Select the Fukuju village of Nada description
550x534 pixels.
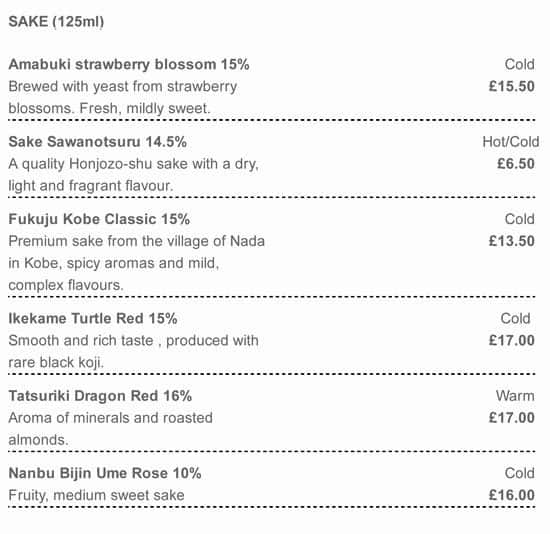[136, 263]
